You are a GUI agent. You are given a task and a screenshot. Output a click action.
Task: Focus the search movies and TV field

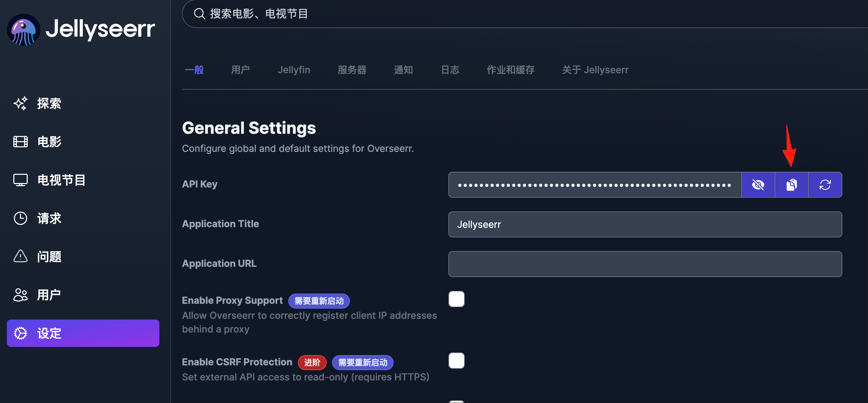(525, 14)
